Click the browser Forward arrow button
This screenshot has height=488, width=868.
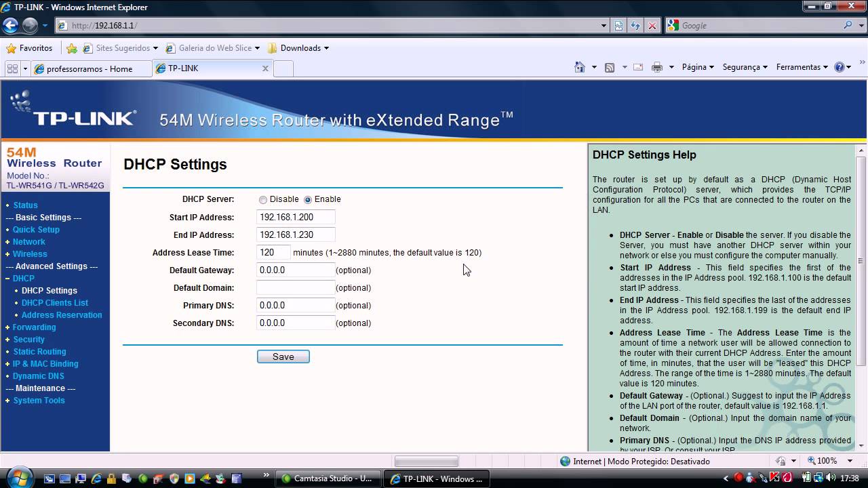pyautogui.click(x=30, y=26)
